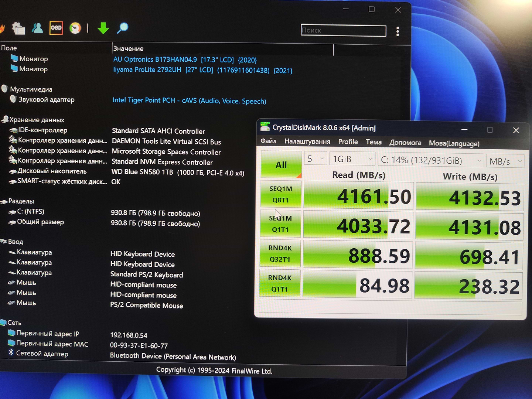Expand the 1GiB test size dropdown
This screenshot has width=532, height=399.
[x=353, y=159]
